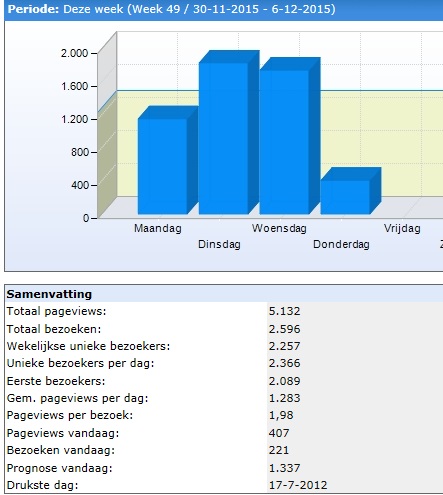The height and width of the screenshot is (495, 443).
Task: Select the value 1.337
Action: coord(284,468)
